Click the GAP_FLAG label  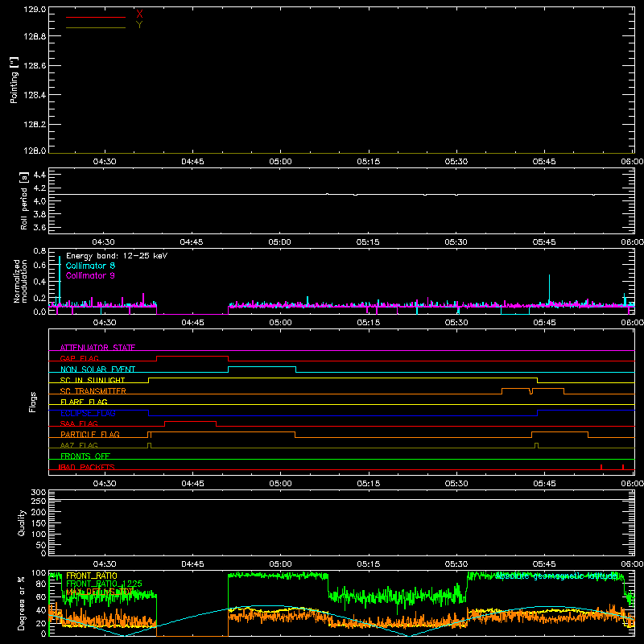(79, 358)
